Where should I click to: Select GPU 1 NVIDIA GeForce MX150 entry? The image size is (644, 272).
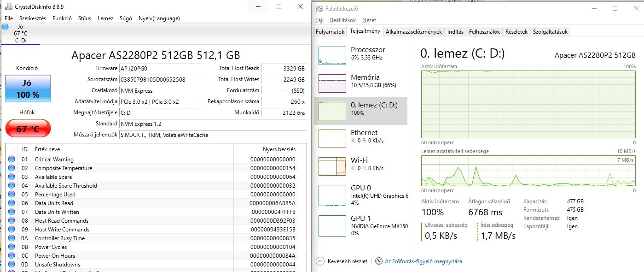point(360,225)
